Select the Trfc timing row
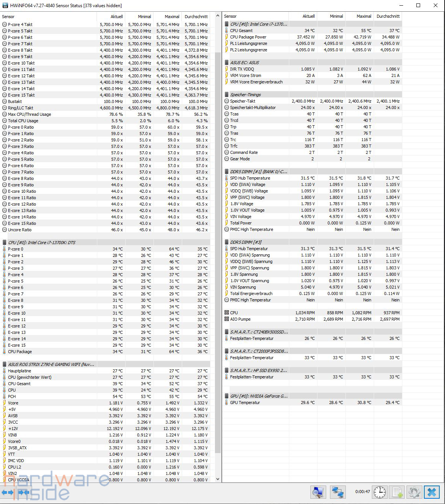445x504 pixels. (312, 146)
